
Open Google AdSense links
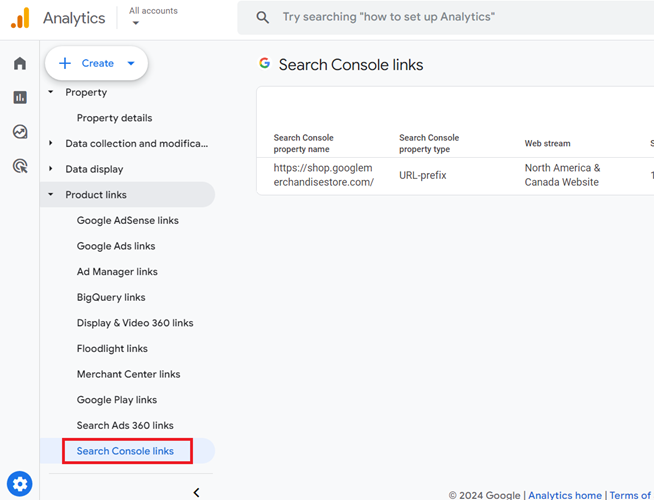coord(128,220)
